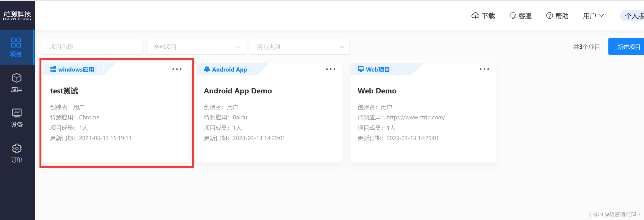Open the 所有类别 category dropdown
644x220 pixels.
[x=300, y=47]
